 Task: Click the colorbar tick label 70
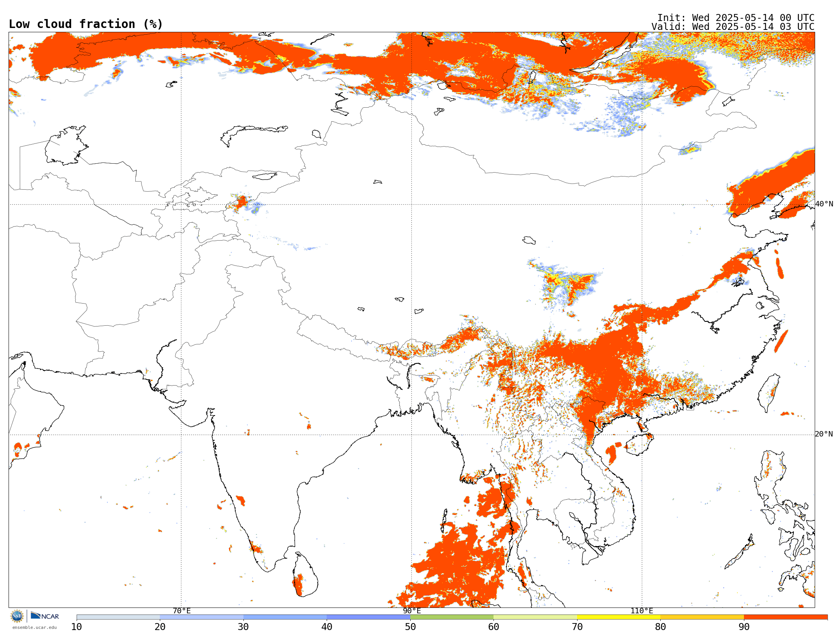[x=577, y=627]
